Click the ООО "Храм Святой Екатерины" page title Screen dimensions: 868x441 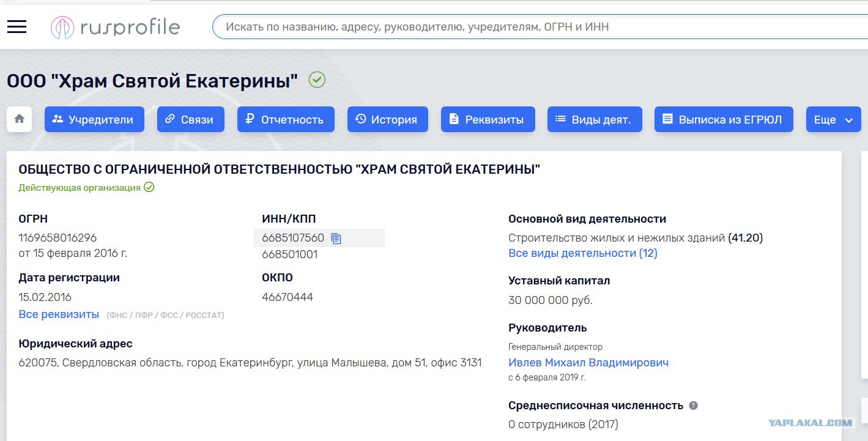(x=152, y=81)
